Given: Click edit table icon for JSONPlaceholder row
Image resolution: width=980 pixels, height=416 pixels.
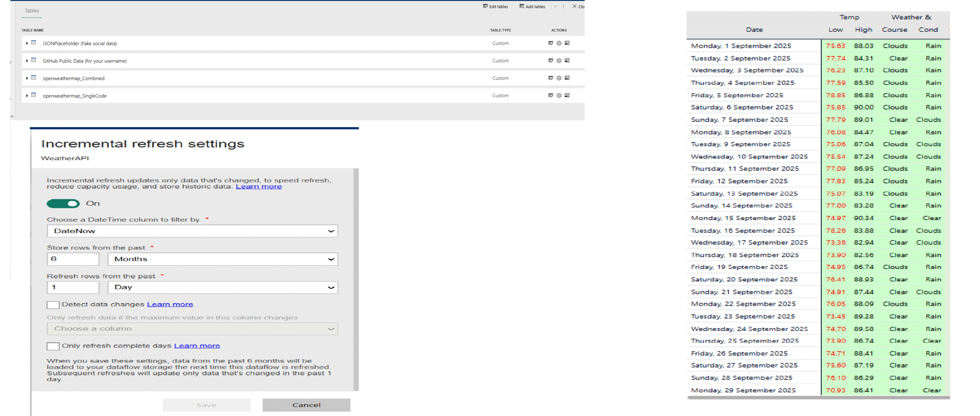Looking at the screenshot, I should click(550, 43).
